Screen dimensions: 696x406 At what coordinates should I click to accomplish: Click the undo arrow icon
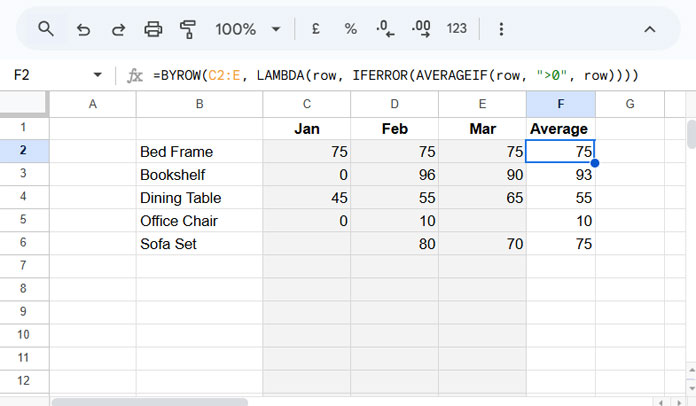click(x=83, y=30)
